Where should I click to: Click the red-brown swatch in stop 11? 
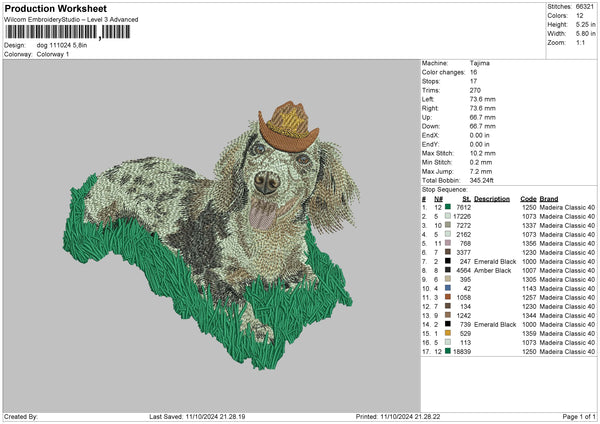(x=446, y=297)
